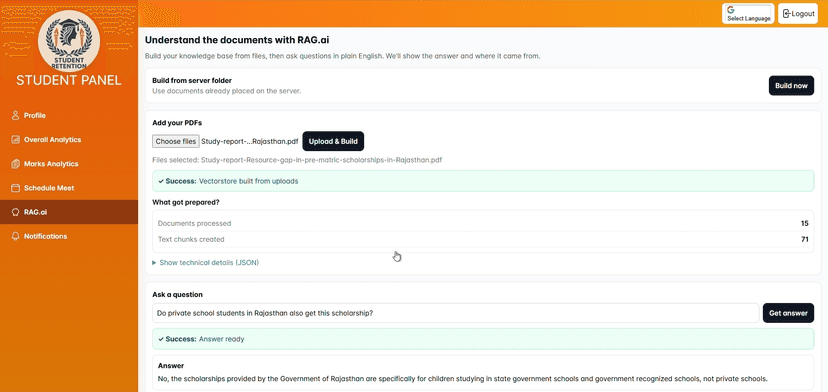This screenshot has height=392, width=828.
Task: Click the 'Answer ready' success message
Action: pyautogui.click(x=221, y=339)
